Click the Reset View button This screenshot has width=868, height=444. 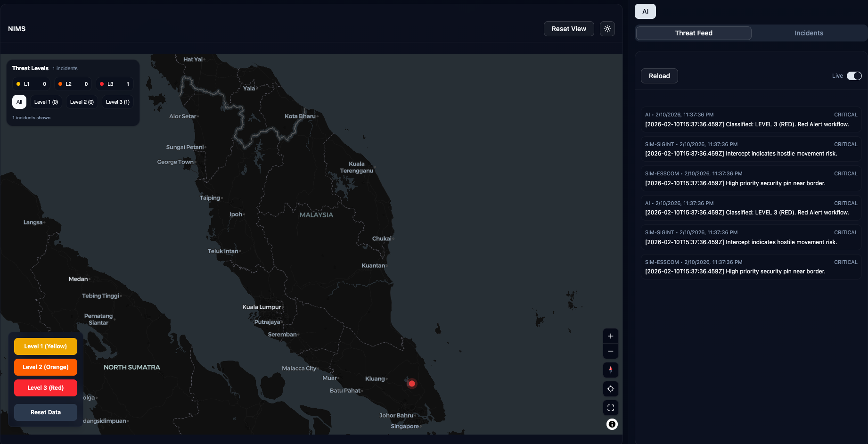pyautogui.click(x=568, y=28)
